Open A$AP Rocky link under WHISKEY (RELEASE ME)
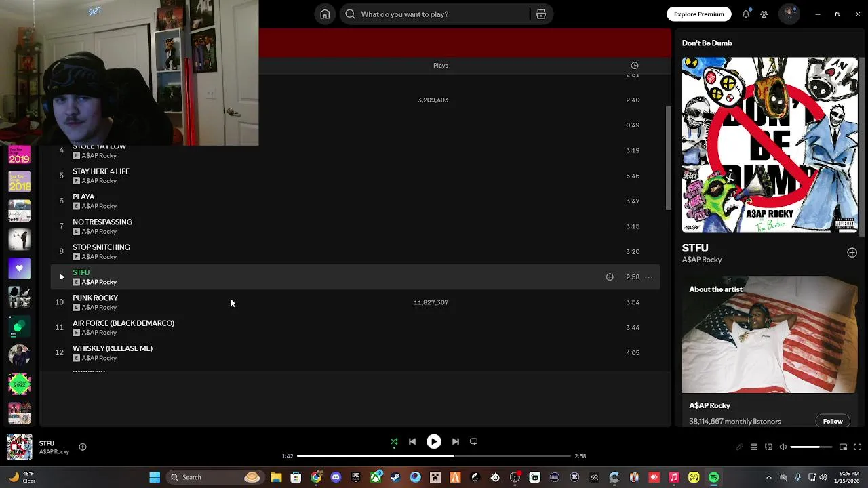This screenshot has width=868, height=488. [x=99, y=358]
